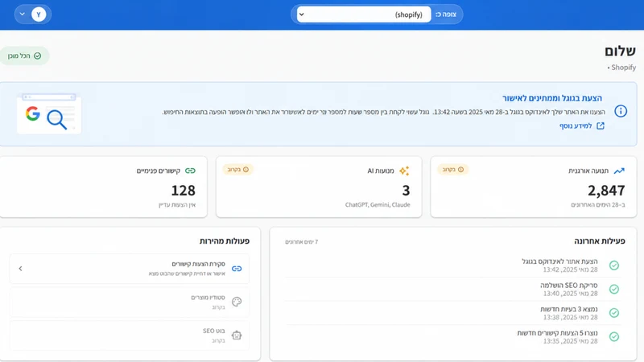Click the checkmark icon in status badge
The width and height of the screenshot is (644, 362).
[37, 56]
